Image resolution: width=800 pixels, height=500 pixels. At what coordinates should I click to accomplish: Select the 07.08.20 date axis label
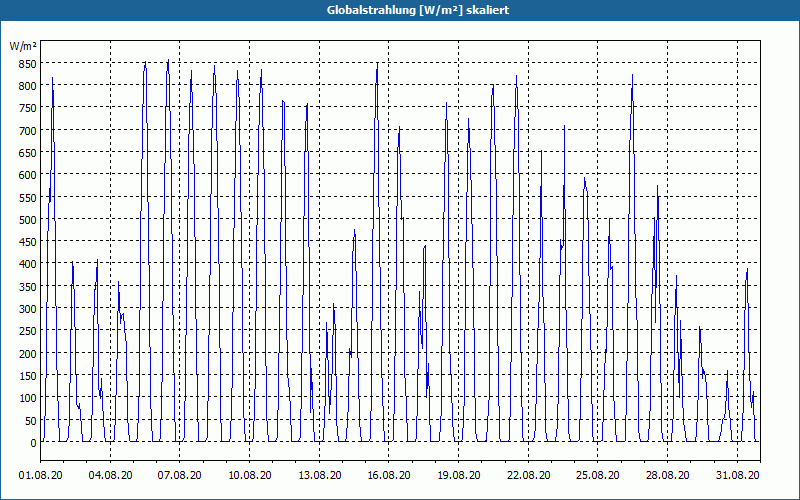click(x=179, y=475)
